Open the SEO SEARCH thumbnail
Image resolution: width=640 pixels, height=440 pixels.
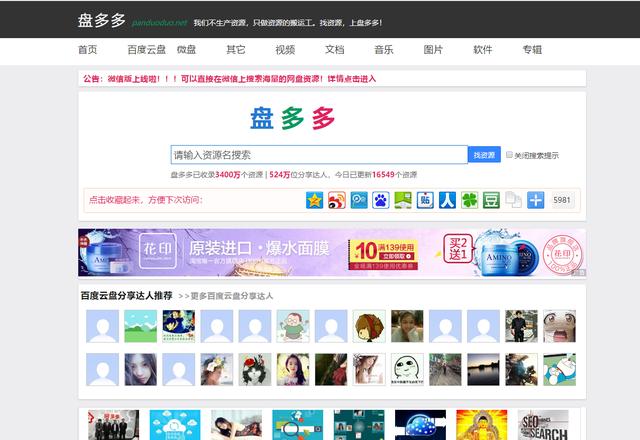[543, 425]
